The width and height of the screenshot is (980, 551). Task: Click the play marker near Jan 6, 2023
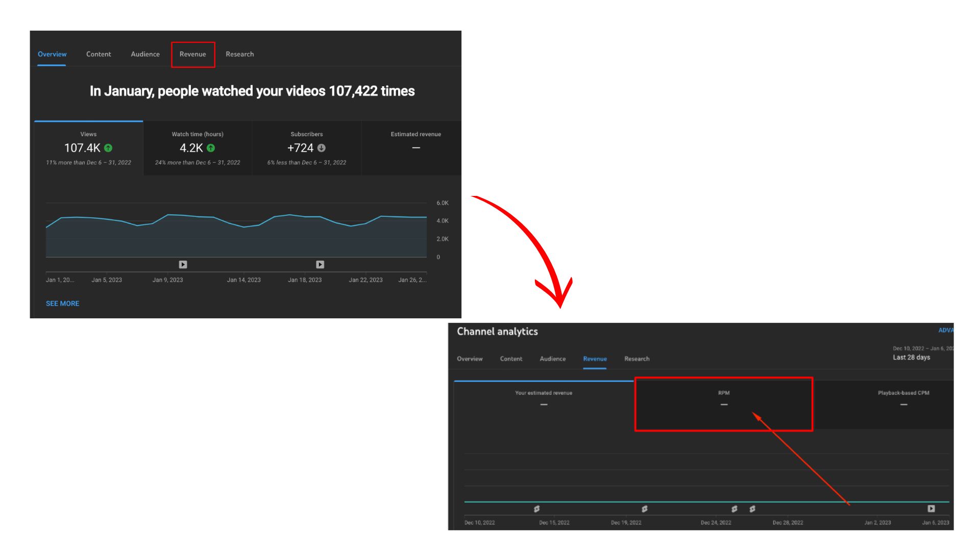pos(931,509)
